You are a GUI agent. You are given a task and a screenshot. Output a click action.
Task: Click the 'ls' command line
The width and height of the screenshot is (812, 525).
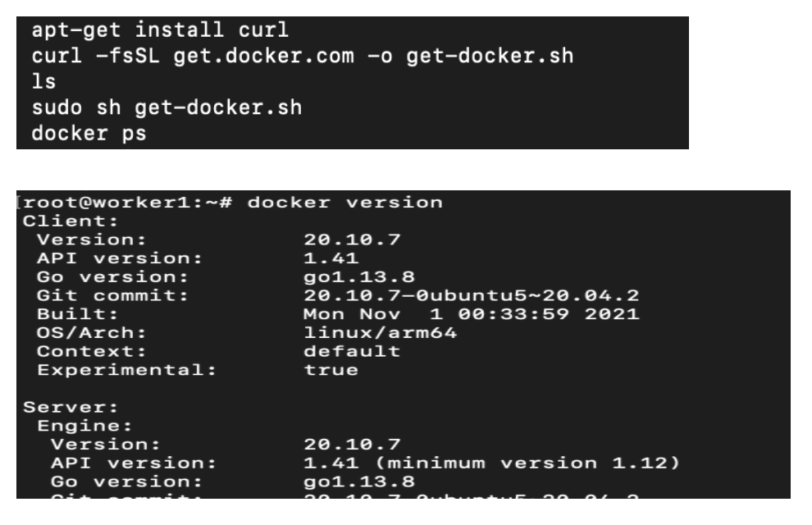43,81
